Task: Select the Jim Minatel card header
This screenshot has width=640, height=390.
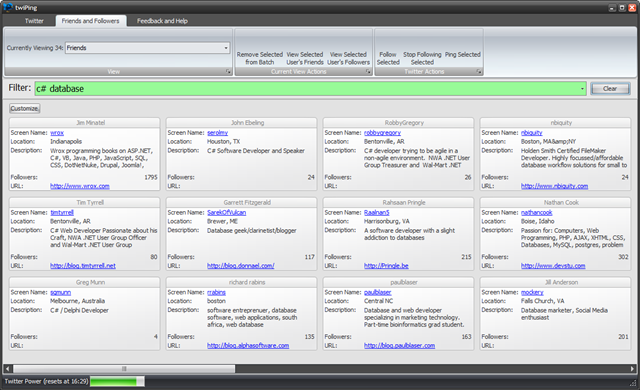Action: point(84,123)
